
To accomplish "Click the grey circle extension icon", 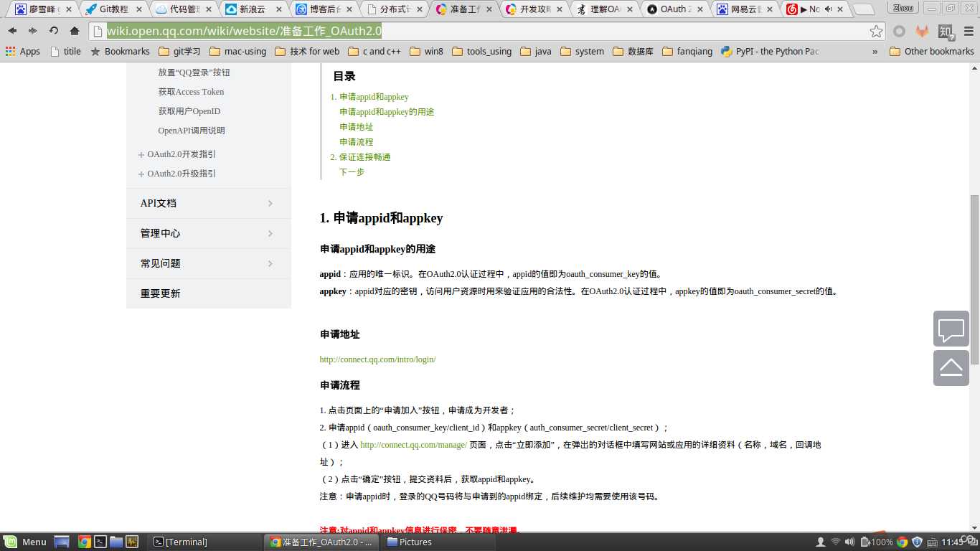I will point(899,31).
